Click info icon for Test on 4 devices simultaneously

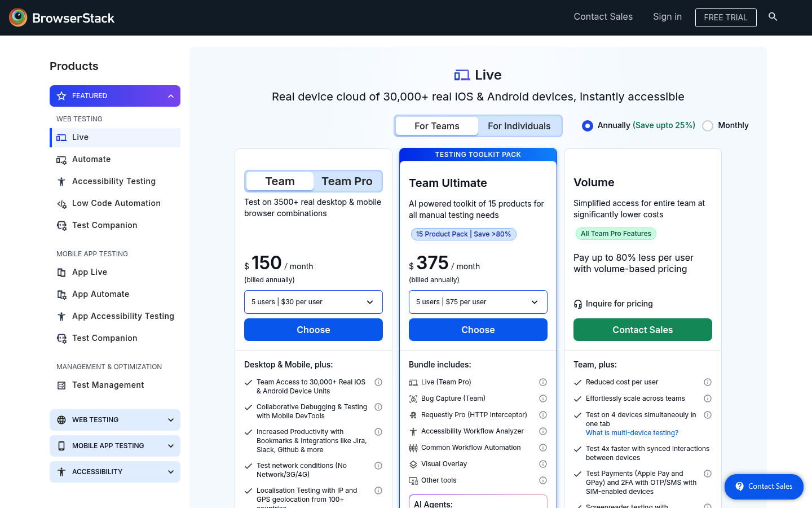pyautogui.click(x=708, y=415)
